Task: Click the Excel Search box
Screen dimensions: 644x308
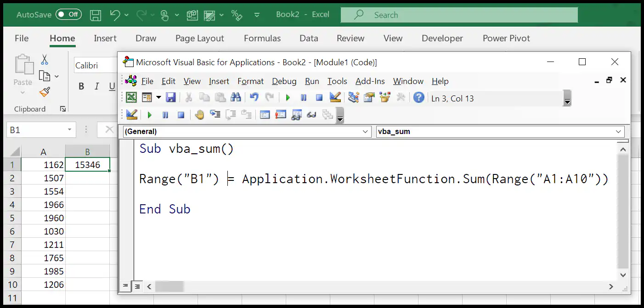Action: tap(459, 15)
